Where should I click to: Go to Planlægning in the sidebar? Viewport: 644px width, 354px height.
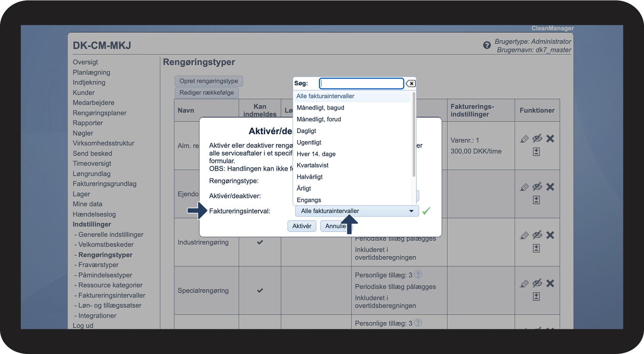click(x=91, y=72)
